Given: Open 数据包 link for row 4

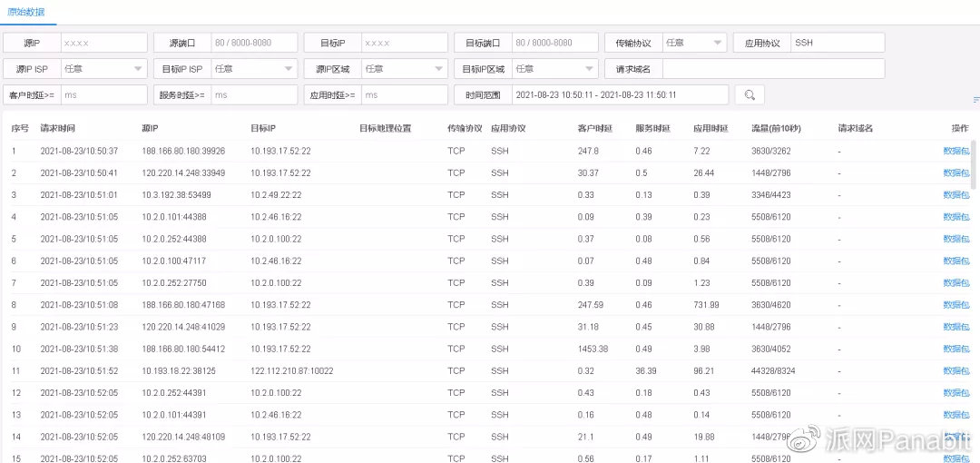Looking at the screenshot, I should (956, 216).
